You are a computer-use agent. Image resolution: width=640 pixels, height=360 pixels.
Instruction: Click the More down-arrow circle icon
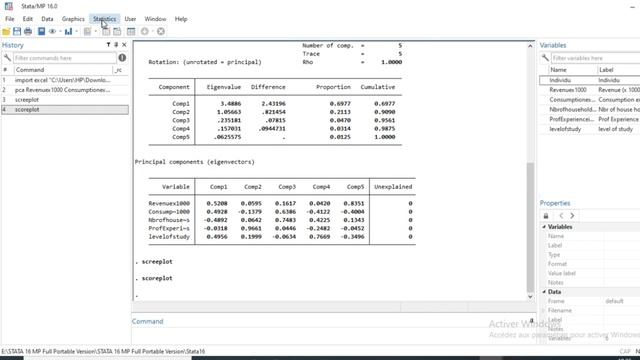(144, 31)
